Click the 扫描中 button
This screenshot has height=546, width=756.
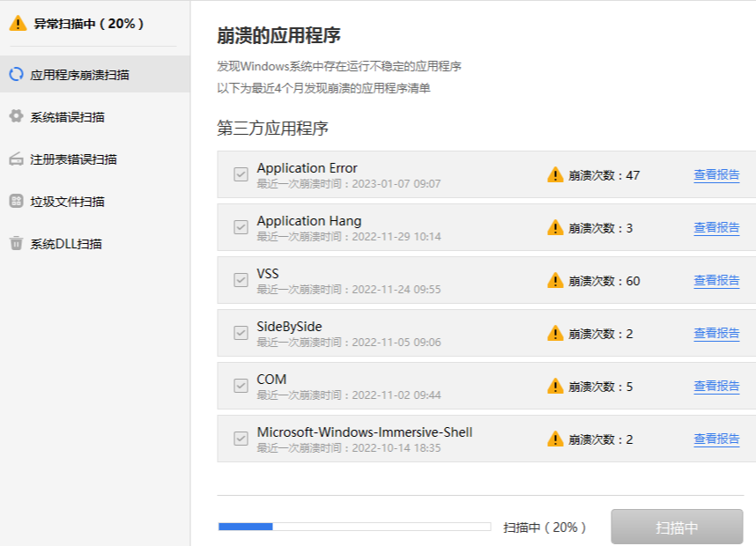(678, 527)
